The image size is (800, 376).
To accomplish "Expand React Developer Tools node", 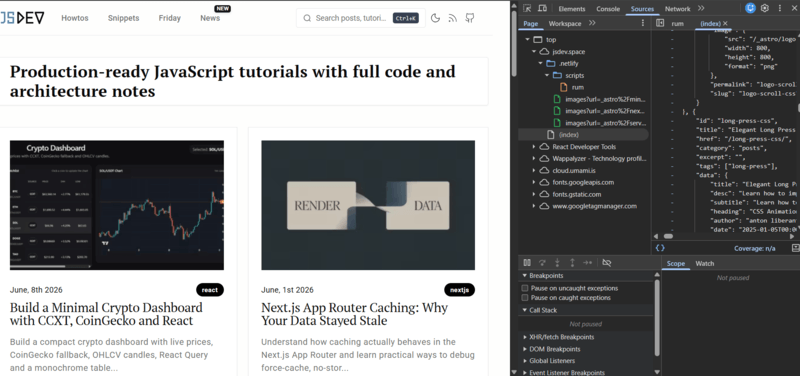I will pos(534,147).
